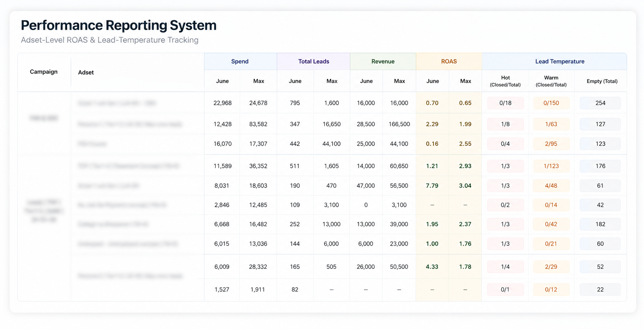Select the ROAS value 0.16
The image size is (644, 329).
432,144
